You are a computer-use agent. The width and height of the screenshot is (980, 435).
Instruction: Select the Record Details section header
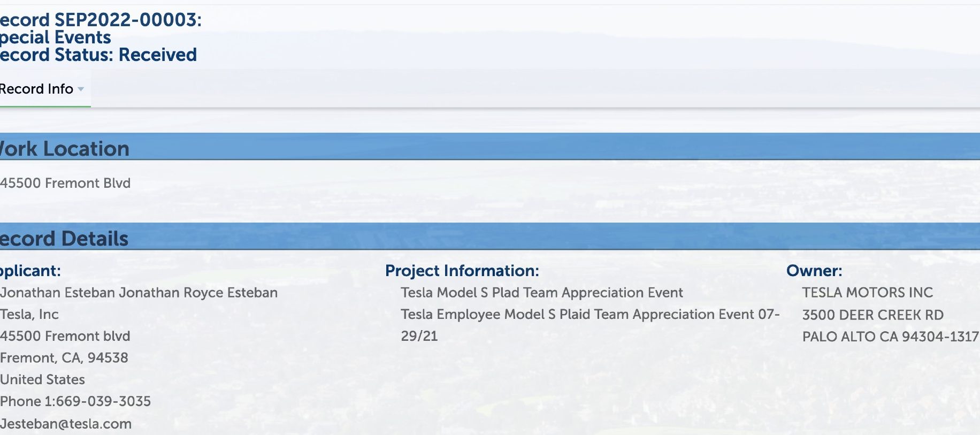click(x=490, y=236)
